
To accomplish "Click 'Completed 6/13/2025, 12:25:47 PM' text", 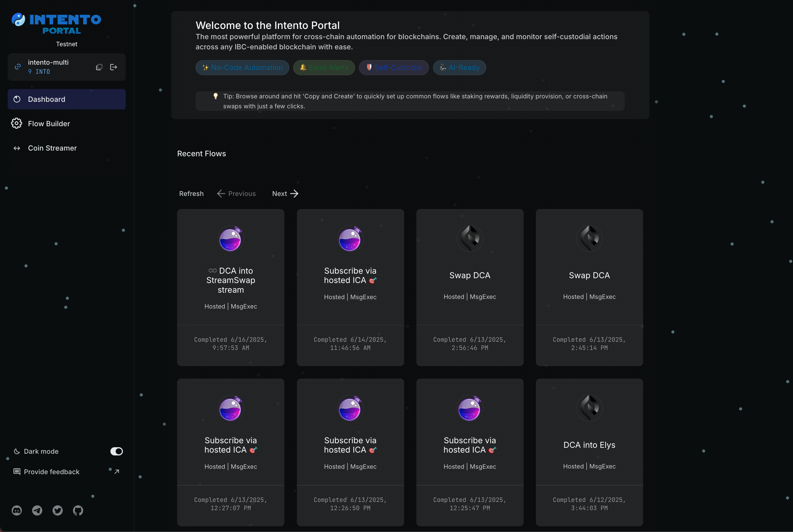I will pos(470,504).
